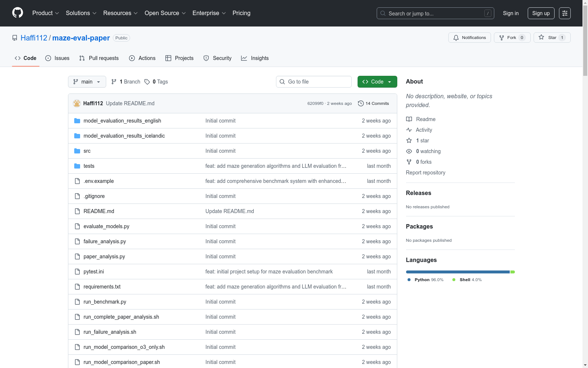
Task: Click the Shell segment of the language bar
Action: pyautogui.click(x=513, y=272)
